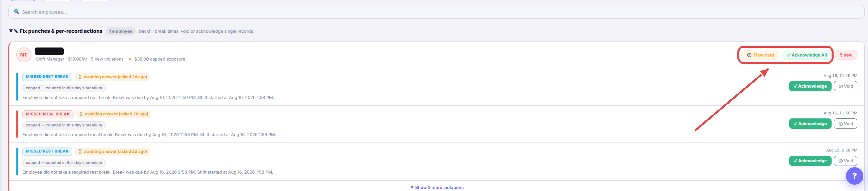The width and height of the screenshot is (868, 191).
Task: Click meal break description due 11:58 PM
Action: point(149,135)
